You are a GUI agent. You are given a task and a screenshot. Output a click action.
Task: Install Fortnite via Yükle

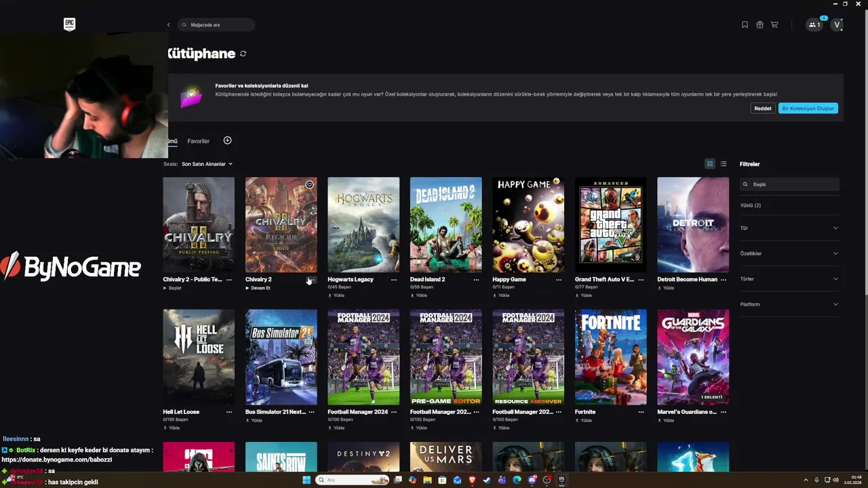pos(584,420)
